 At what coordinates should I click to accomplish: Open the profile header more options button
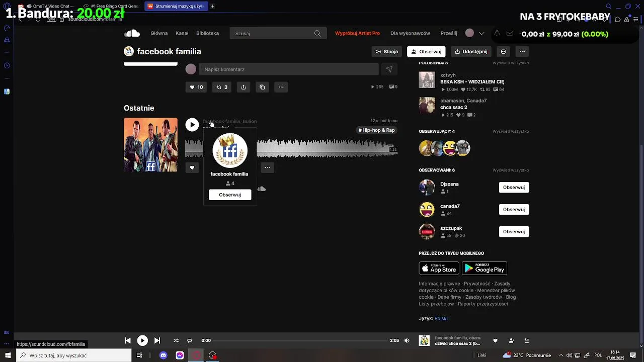[x=522, y=51]
